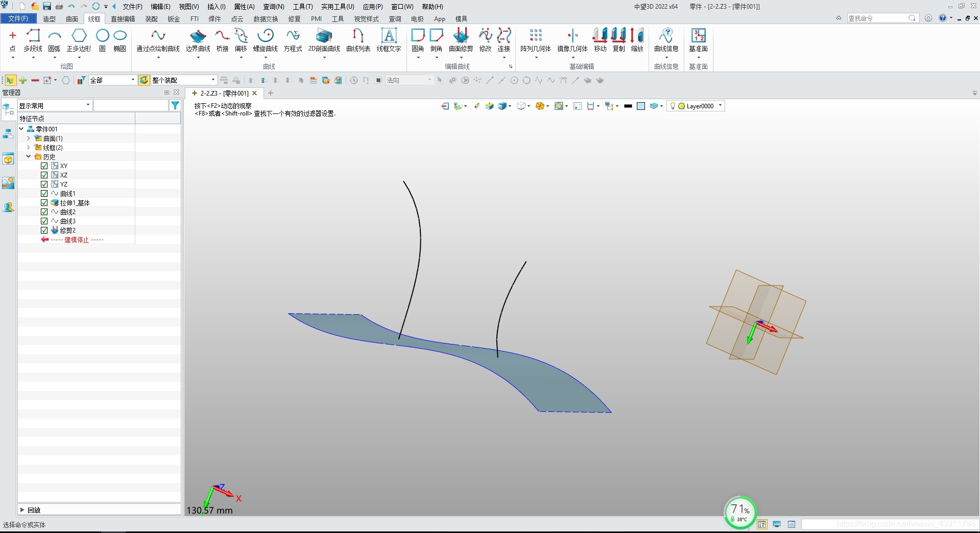Open the 阵列几何体 pattern tool
980x533 pixels.
coord(536,40)
